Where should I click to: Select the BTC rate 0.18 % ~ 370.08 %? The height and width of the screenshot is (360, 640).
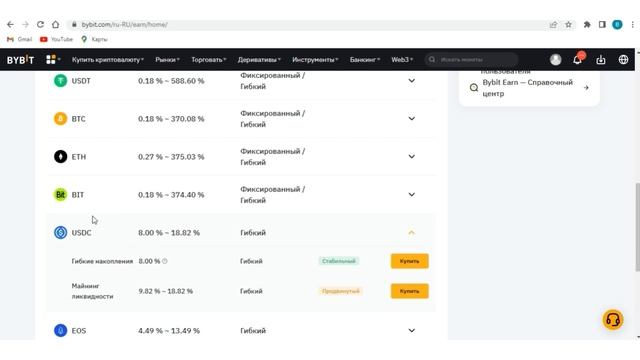[171, 119]
